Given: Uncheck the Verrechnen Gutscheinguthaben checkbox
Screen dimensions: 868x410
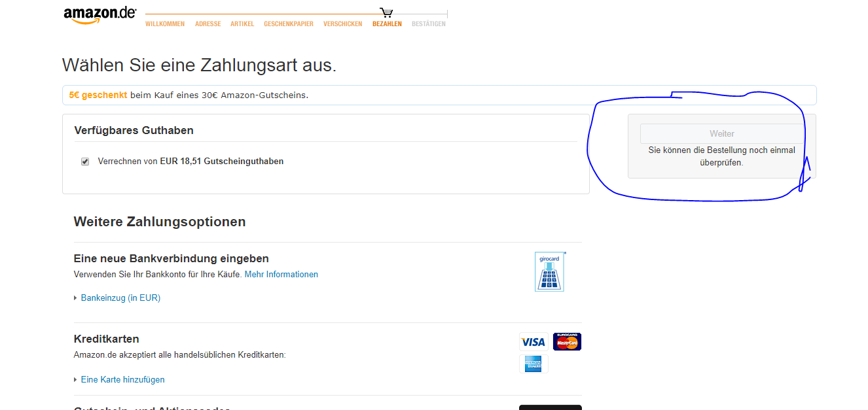Looking at the screenshot, I should [85, 162].
